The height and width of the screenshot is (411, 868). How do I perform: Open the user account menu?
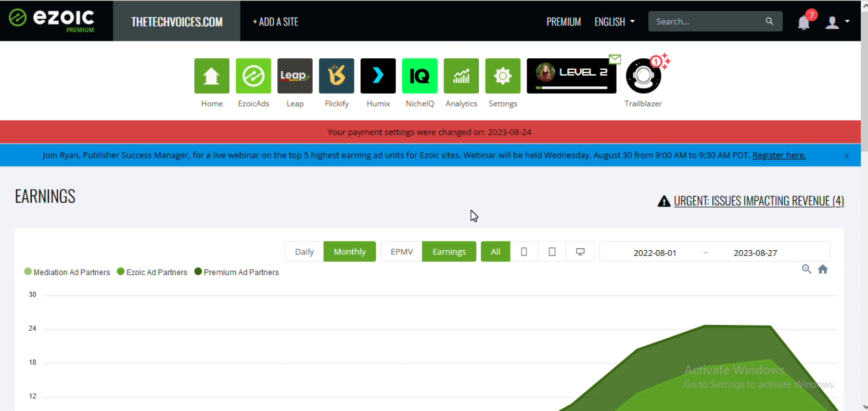[838, 22]
